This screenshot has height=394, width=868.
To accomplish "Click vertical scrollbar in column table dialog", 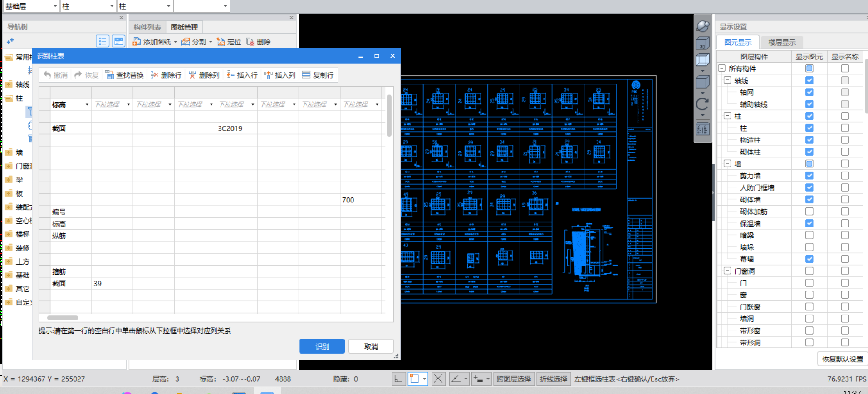I will point(389,115).
